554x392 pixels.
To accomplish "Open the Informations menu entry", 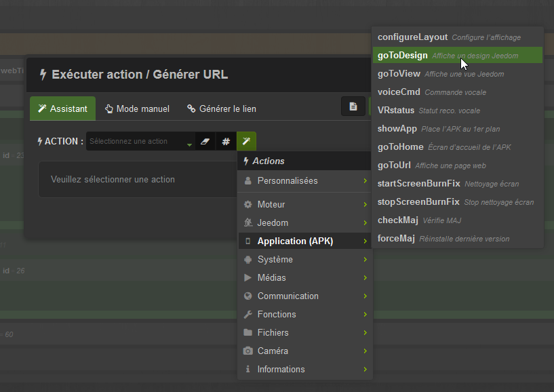I will click(305, 369).
